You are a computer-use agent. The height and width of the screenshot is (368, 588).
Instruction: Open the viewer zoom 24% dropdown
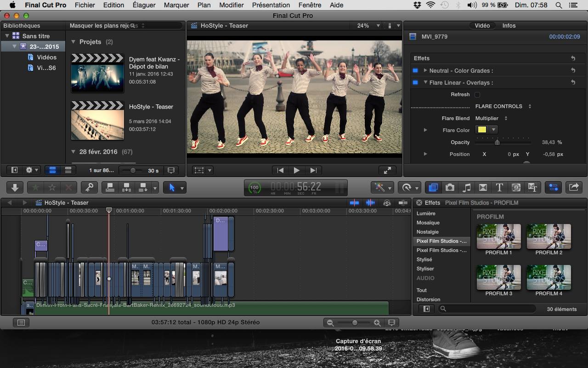click(x=369, y=26)
